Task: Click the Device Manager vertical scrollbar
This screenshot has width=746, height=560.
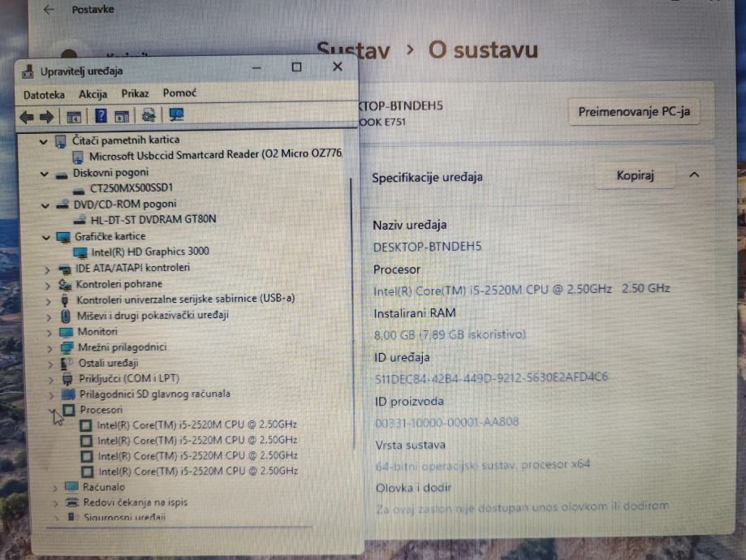Action: [x=352, y=314]
